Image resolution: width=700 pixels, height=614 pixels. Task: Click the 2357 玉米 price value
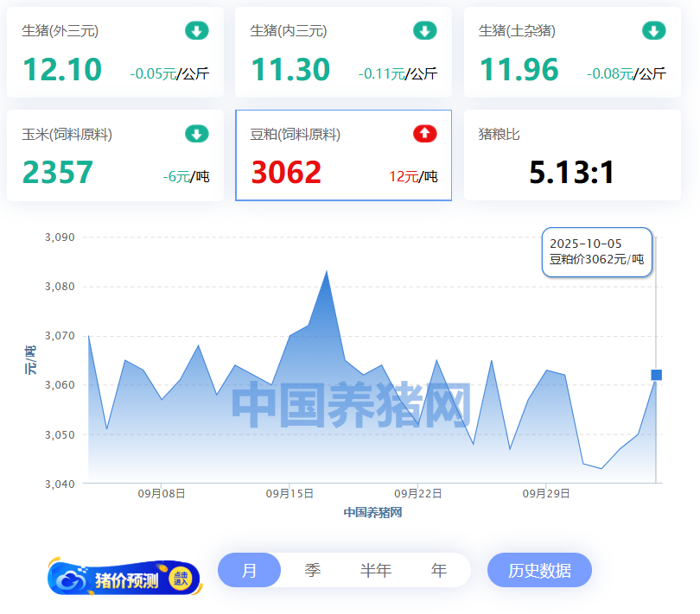tap(58, 173)
